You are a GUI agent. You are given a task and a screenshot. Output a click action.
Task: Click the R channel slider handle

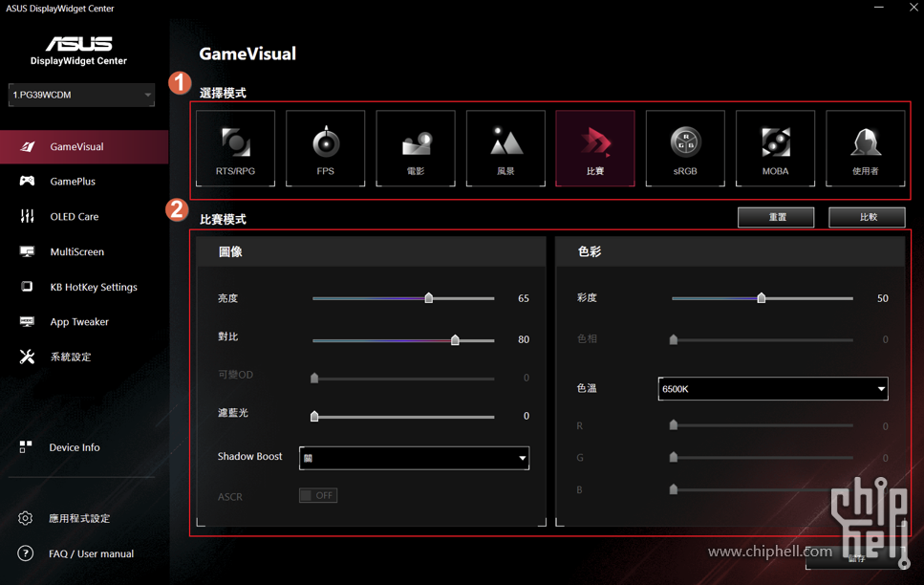674,425
